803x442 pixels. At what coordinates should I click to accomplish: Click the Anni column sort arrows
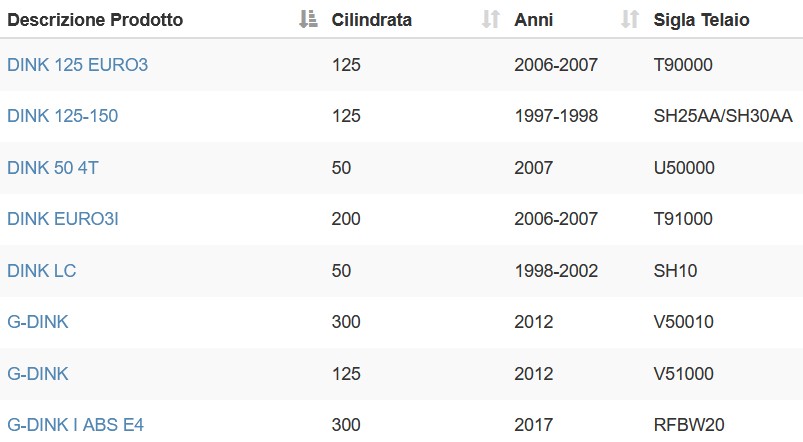(x=630, y=19)
